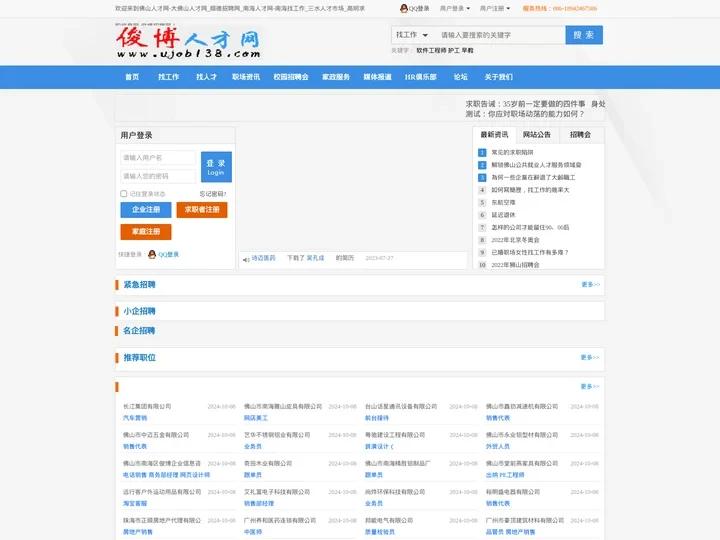Image resolution: width=720 pixels, height=540 pixels.
Task: Click the 推荐职位 section heading
Action: [140, 357]
